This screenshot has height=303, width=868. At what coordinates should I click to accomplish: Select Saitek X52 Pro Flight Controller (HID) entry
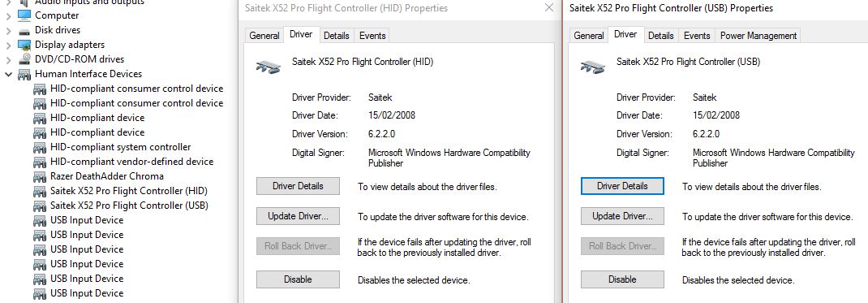point(129,191)
